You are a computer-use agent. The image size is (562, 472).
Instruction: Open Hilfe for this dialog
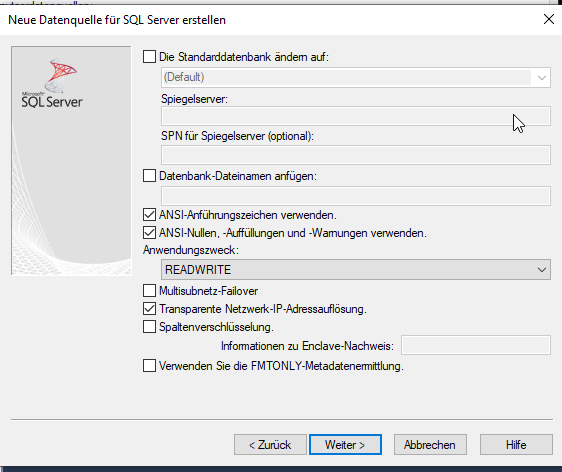[516, 445]
